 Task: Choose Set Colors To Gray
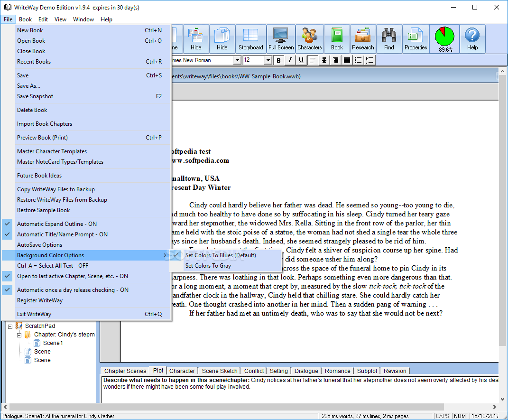225,266
